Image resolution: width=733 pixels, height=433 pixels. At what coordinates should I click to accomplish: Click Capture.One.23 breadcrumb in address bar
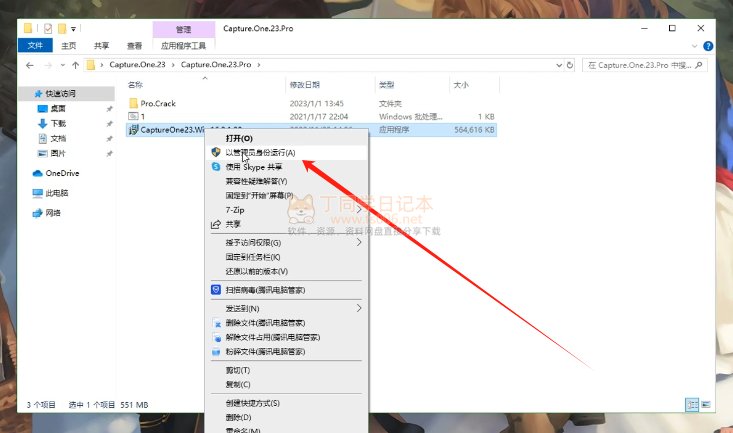click(137, 65)
